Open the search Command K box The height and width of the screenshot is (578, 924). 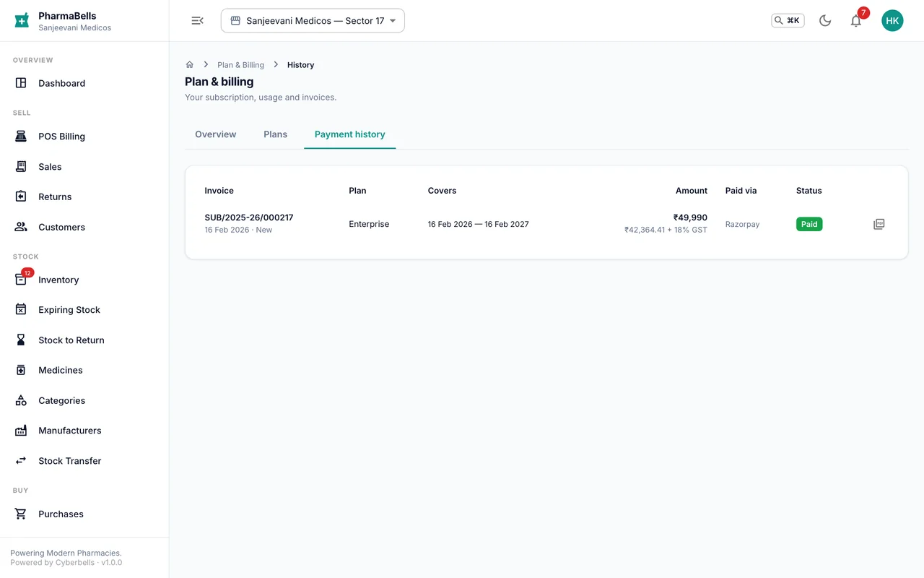[x=788, y=21]
